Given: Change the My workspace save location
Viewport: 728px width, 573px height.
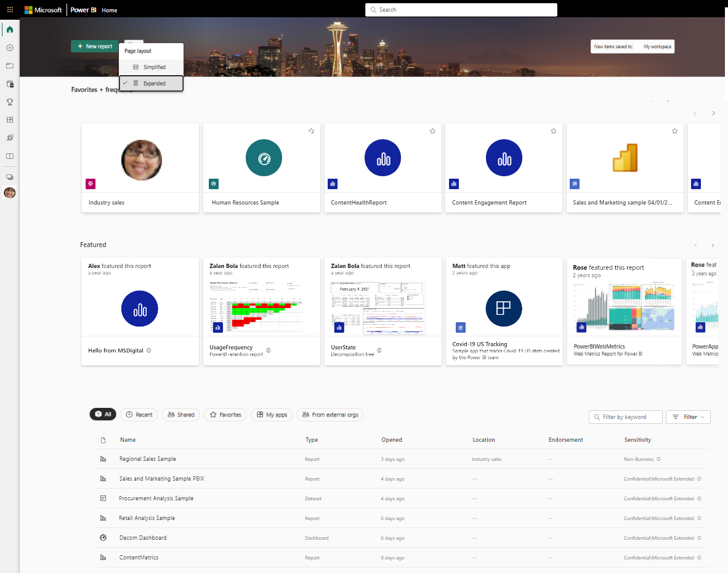Looking at the screenshot, I should pyautogui.click(x=657, y=47).
